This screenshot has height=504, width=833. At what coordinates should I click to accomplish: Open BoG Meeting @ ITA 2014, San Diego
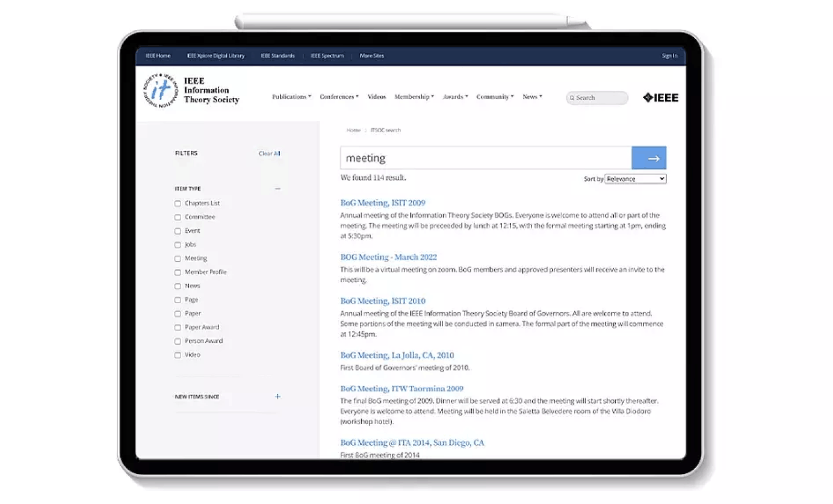(x=412, y=443)
